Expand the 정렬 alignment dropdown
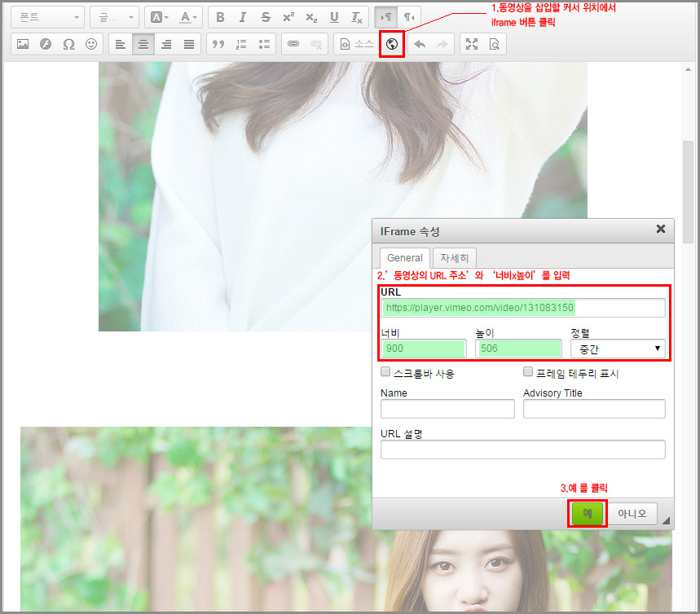Screen dimensions: 700x614 point(617,349)
